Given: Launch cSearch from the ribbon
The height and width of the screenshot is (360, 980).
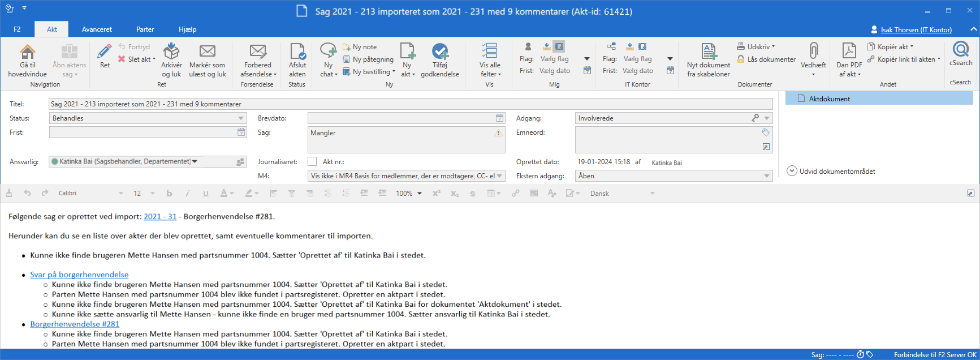Looking at the screenshot, I should click(x=961, y=50).
